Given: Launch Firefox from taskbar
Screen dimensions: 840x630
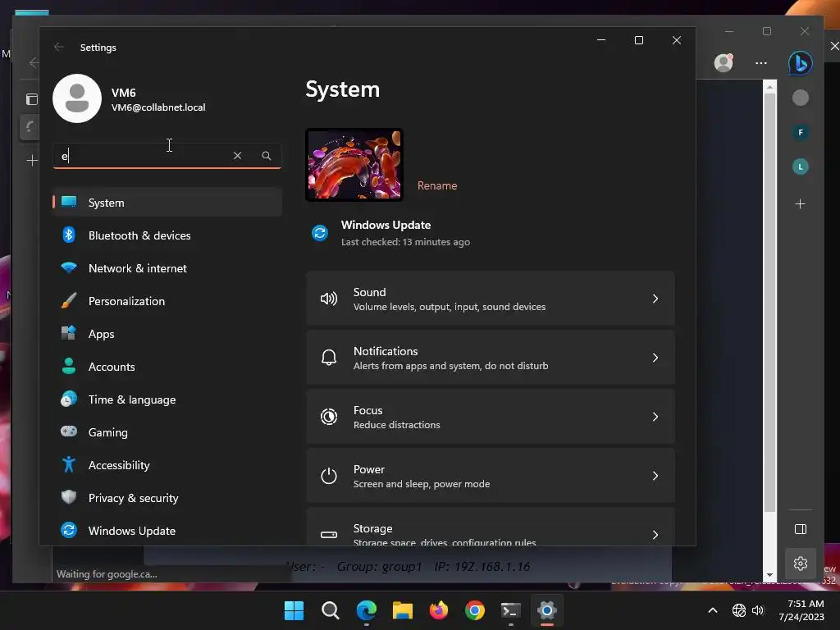Looking at the screenshot, I should pos(439,610).
